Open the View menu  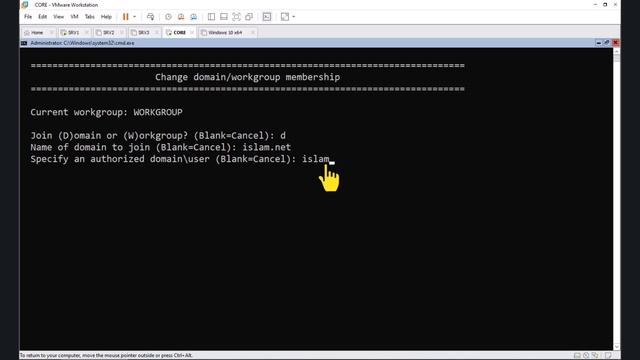(58, 17)
